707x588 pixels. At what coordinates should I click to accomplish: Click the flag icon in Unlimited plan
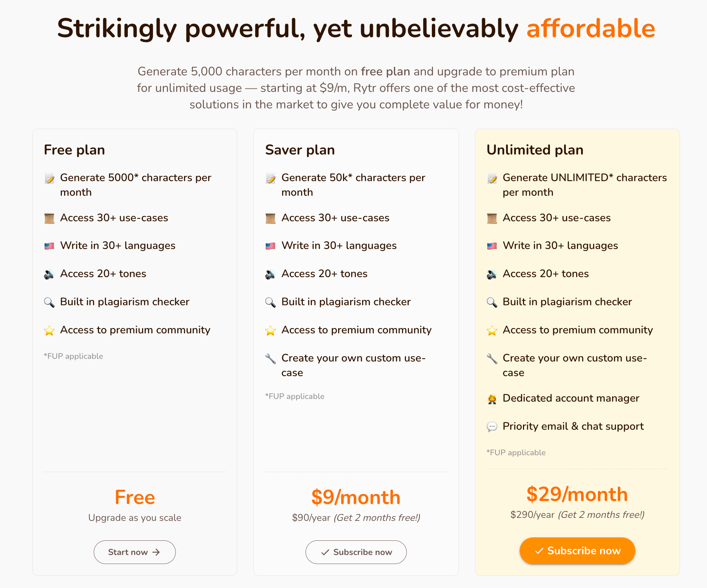pyautogui.click(x=492, y=246)
